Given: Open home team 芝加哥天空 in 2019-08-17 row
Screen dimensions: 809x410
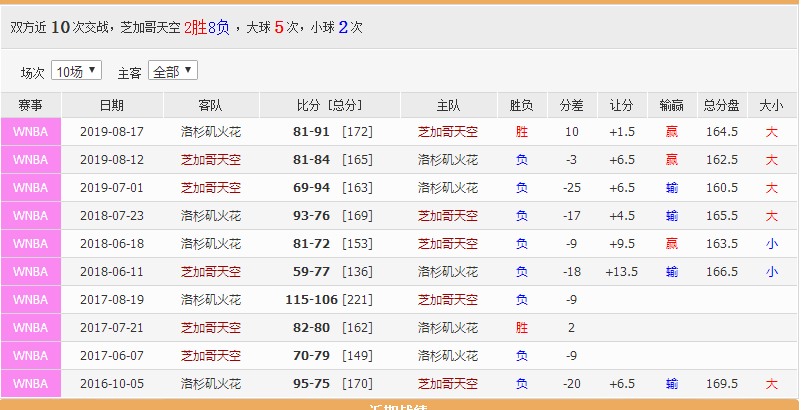Looking at the screenshot, I should [x=448, y=132].
